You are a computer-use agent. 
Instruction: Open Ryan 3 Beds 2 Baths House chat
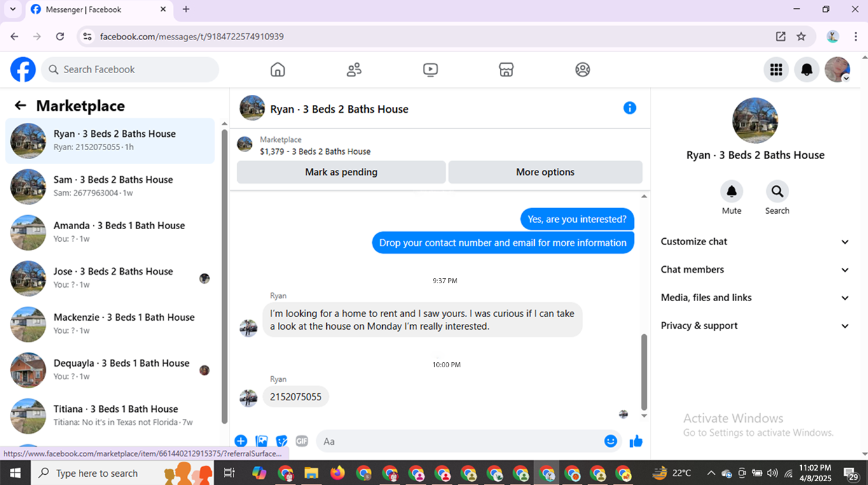(x=110, y=141)
